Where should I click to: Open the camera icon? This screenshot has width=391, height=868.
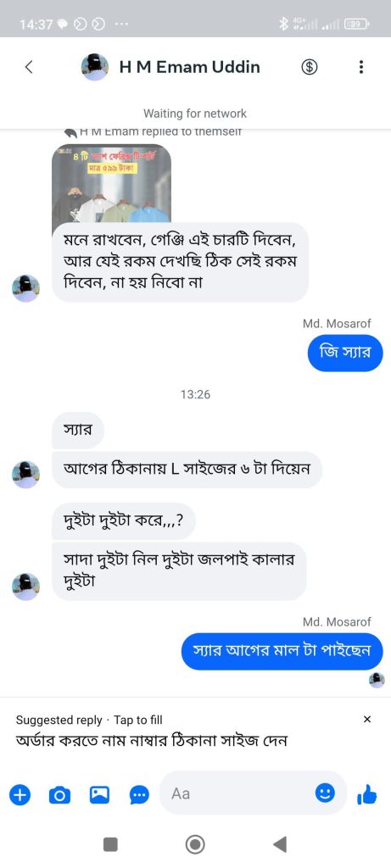click(60, 795)
